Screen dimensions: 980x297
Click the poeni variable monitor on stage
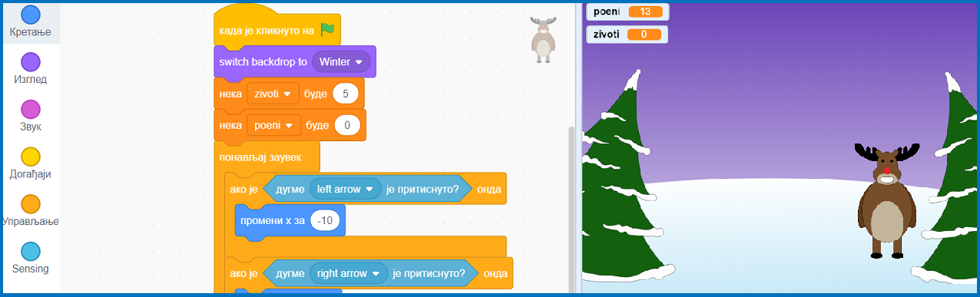627,12
